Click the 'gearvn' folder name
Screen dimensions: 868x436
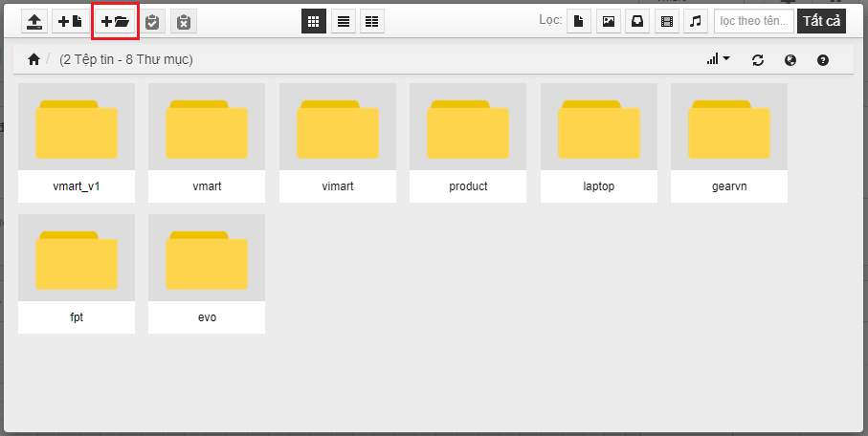click(729, 186)
